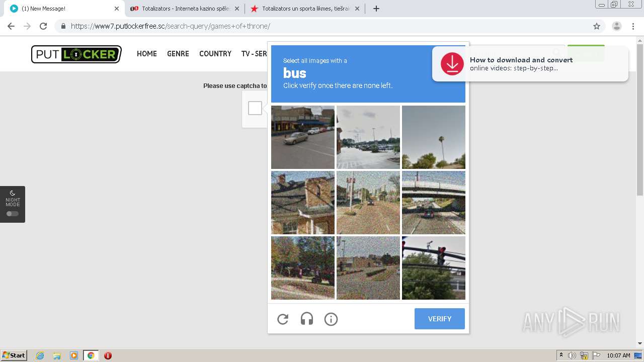Select Chrome in the taskbar

tap(91, 355)
